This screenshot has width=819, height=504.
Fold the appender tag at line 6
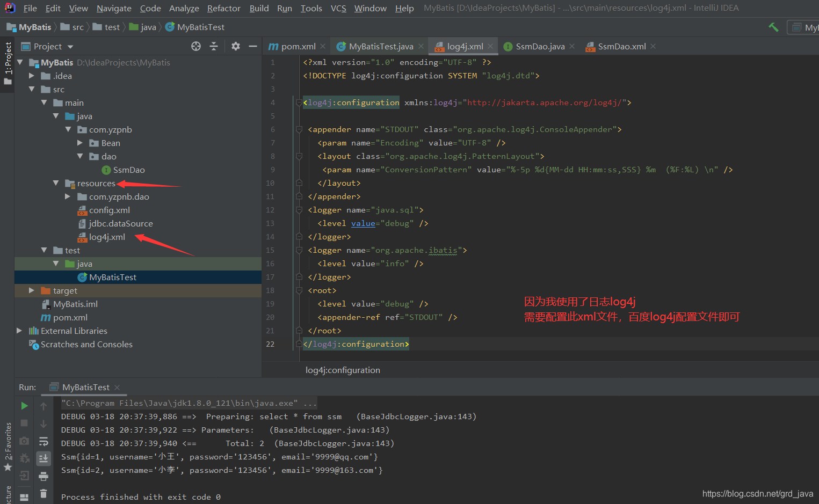click(299, 129)
